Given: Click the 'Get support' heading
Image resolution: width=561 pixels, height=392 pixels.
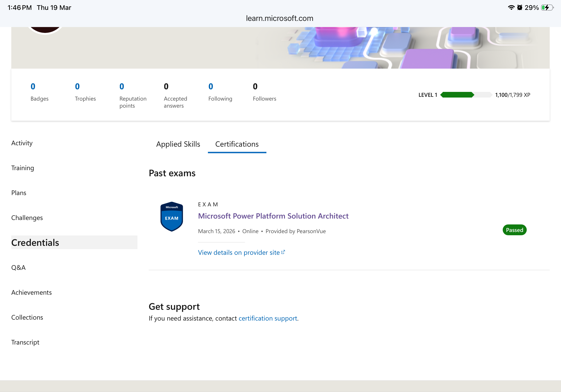Looking at the screenshot, I should coord(174,306).
